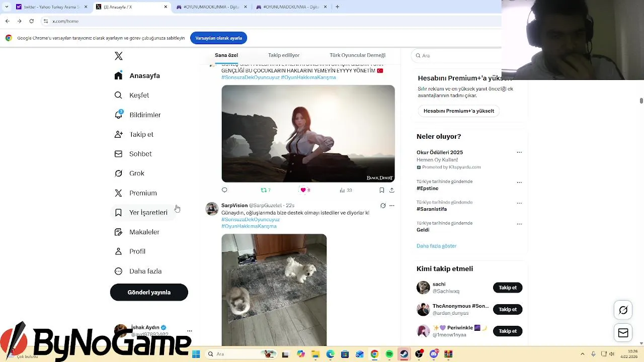Switch to Sana özel tab

point(226,55)
